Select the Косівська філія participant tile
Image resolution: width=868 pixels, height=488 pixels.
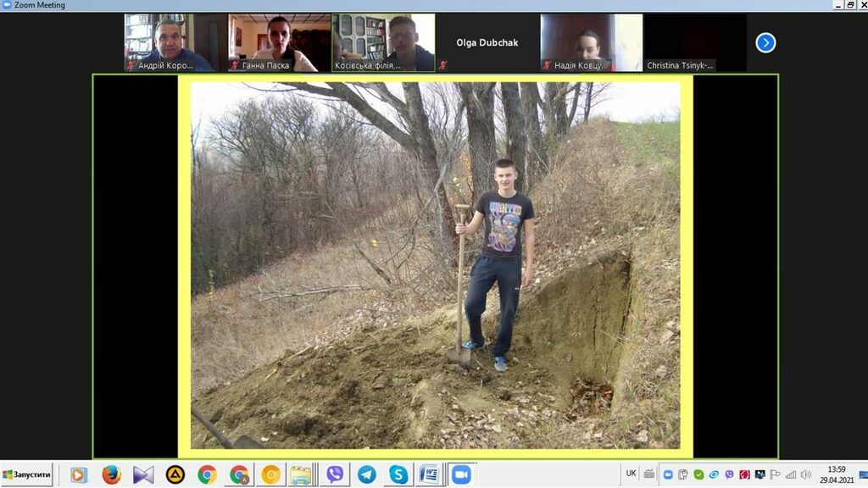click(383, 42)
